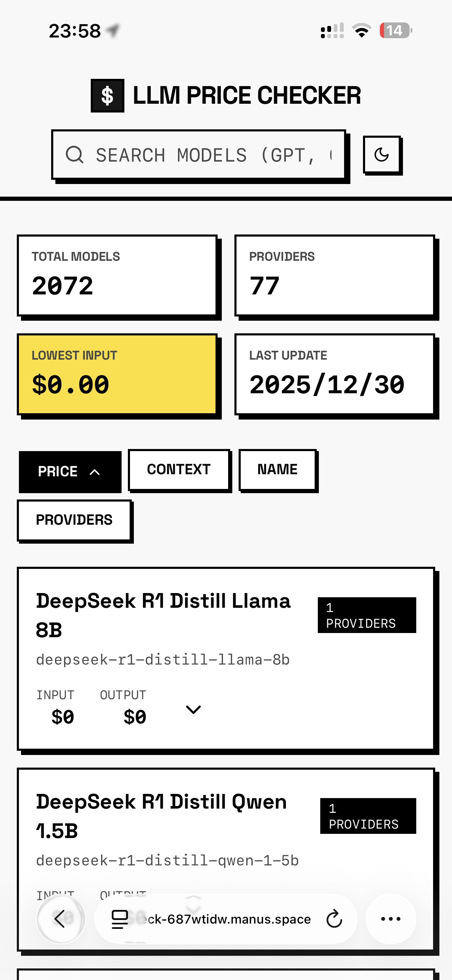Open the DeepSeek Llama 8B providers badge
Screen dimensions: 452x980
[x=367, y=615]
